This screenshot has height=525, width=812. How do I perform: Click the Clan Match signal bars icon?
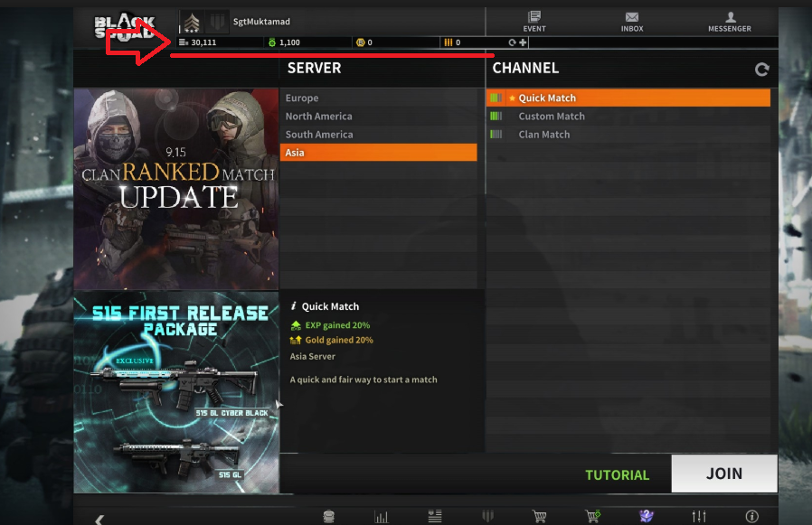496,134
